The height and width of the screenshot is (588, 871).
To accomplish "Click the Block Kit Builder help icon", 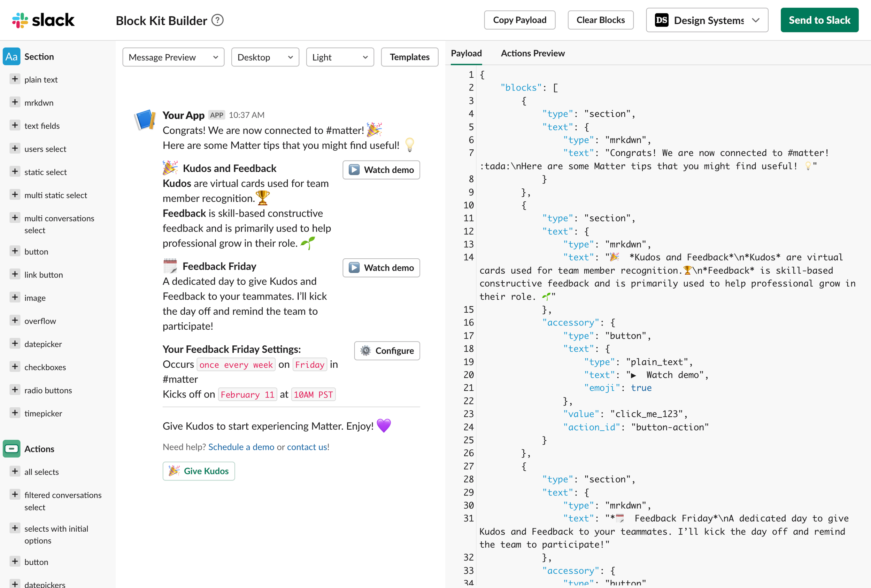I will (x=217, y=20).
